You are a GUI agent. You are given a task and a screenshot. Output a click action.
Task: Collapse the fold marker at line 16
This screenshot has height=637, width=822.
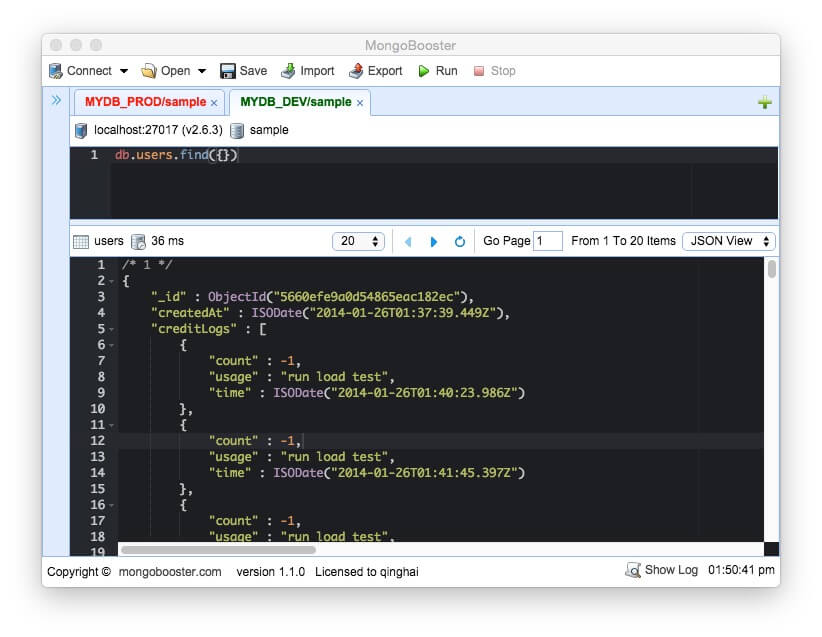112,506
